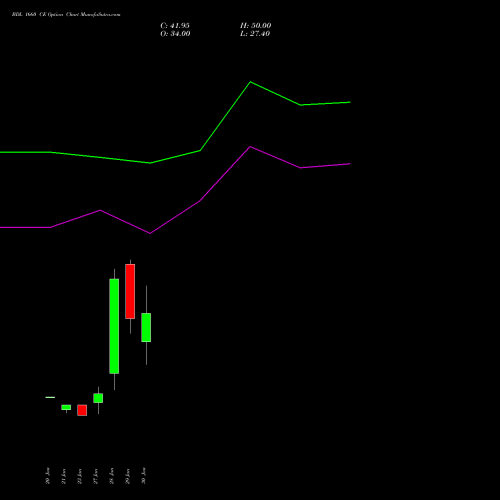This screenshot has height=500, width=500.
Task: Click the low price value L: 27.40
Action: click(255, 34)
